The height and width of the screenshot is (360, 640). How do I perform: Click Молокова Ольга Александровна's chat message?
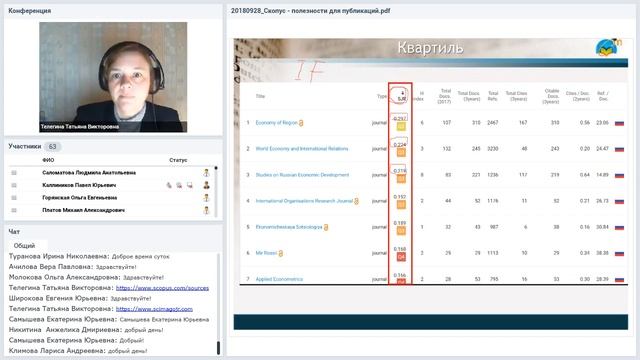point(87,277)
